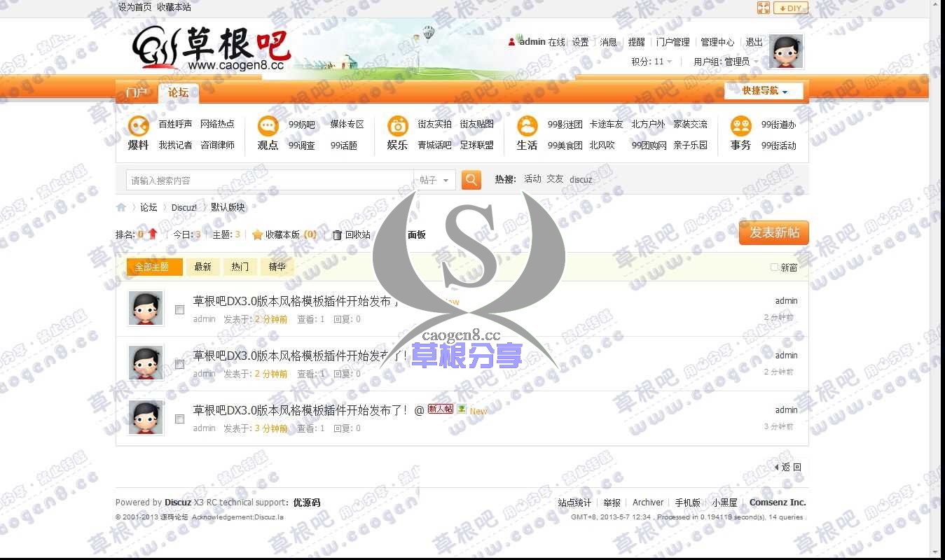Image resolution: width=945 pixels, height=560 pixels.
Task: Open the 门户 tab
Action: pyautogui.click(x=135, y=91)
